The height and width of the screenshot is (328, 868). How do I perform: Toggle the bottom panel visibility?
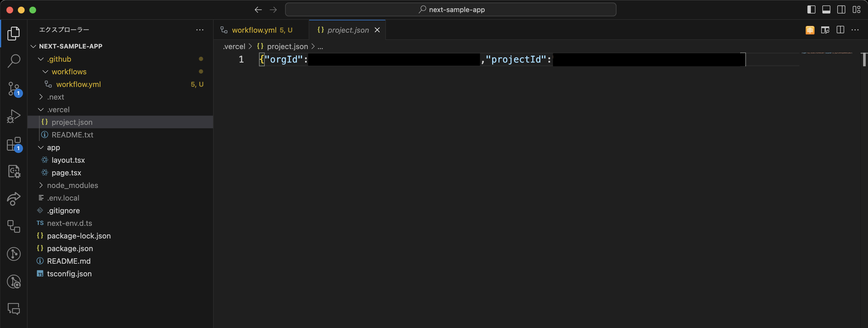pyautogui.click(x=826, y=10)
